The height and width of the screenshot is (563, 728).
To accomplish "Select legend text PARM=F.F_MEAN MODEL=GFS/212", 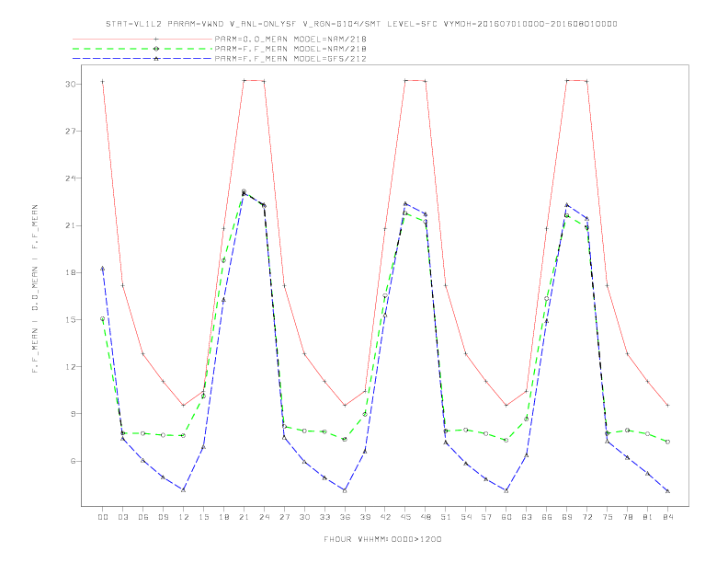I will (x=290, y=59).
